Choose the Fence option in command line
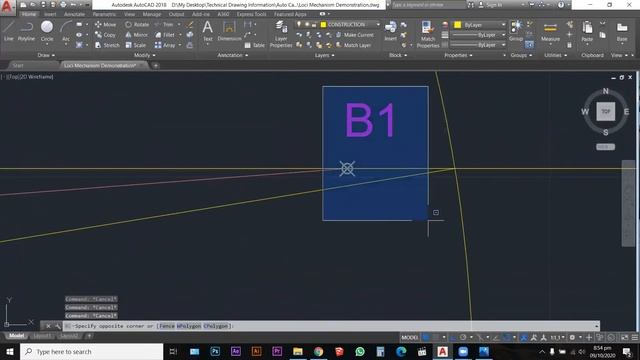Image resolution: width=640 pixels, height=360 pixels. pyautogui.click(x=167, y=326)
